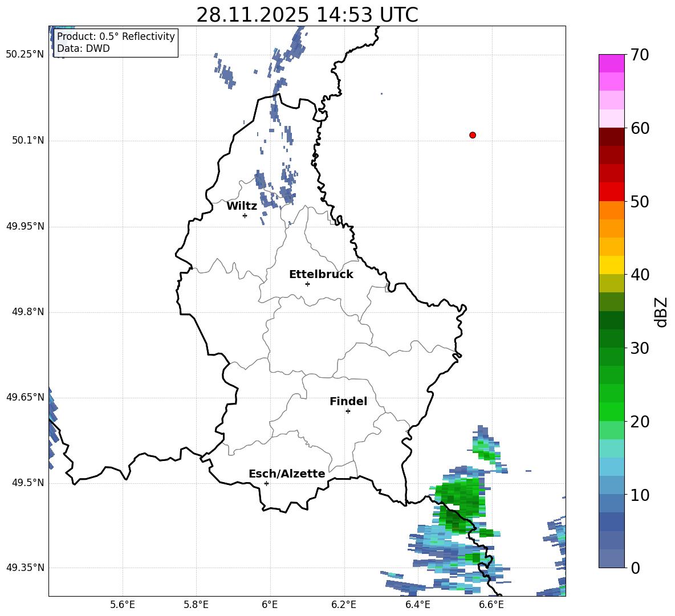Click the Ettelbruck station cross marker
The image size is (675, 616).
[x=307, y=284]
